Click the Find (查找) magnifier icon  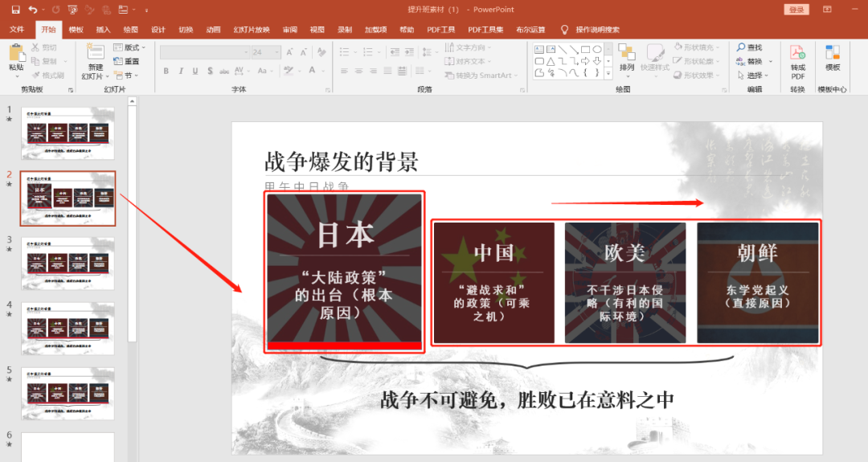pos(741,47)
